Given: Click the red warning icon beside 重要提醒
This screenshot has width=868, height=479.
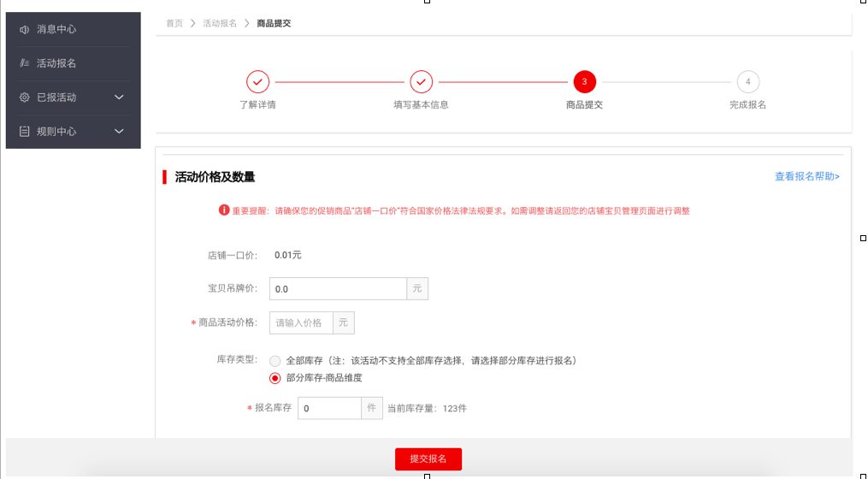Looking at the screenshot, I should click(x=224, y=210).
